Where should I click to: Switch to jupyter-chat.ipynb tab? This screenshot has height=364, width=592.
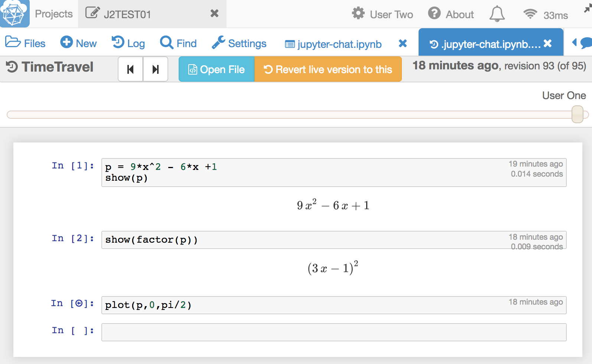334,44
